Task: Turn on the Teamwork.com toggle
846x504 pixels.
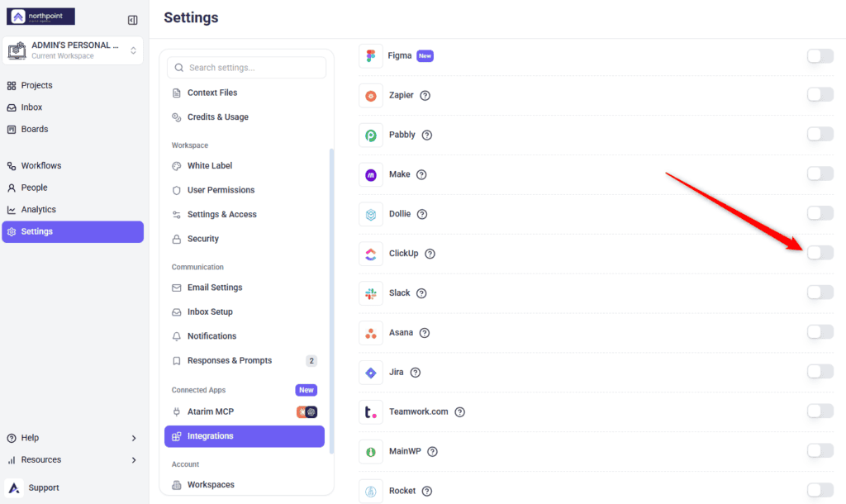Action: [820, 411]
